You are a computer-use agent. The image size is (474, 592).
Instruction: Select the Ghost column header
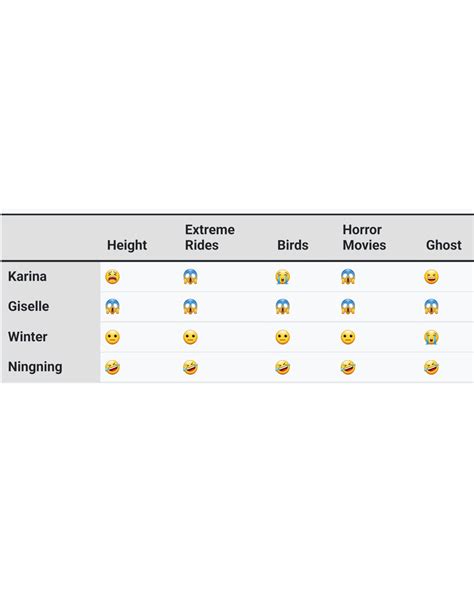[444, 245]
